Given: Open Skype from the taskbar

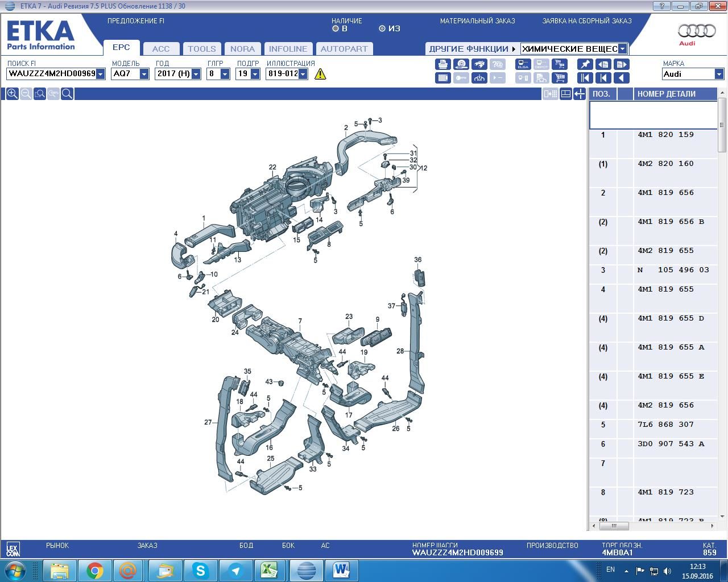Looking at the screenshot, I should 200,570.
